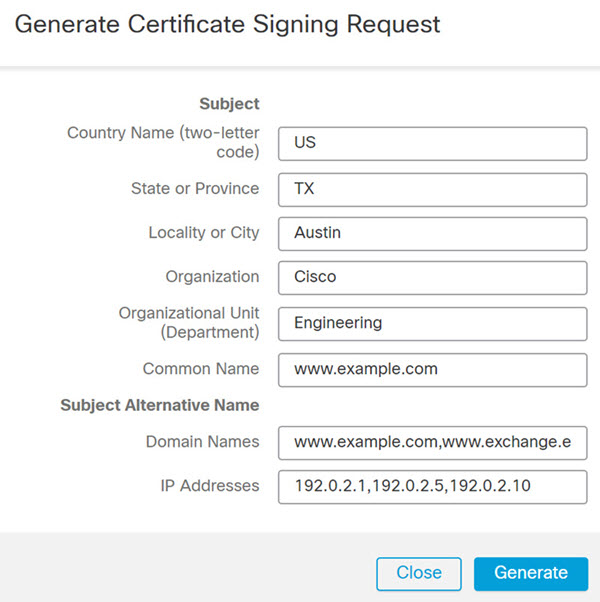Edit the Organizational Unit field
600x602 pixels.
432,323
